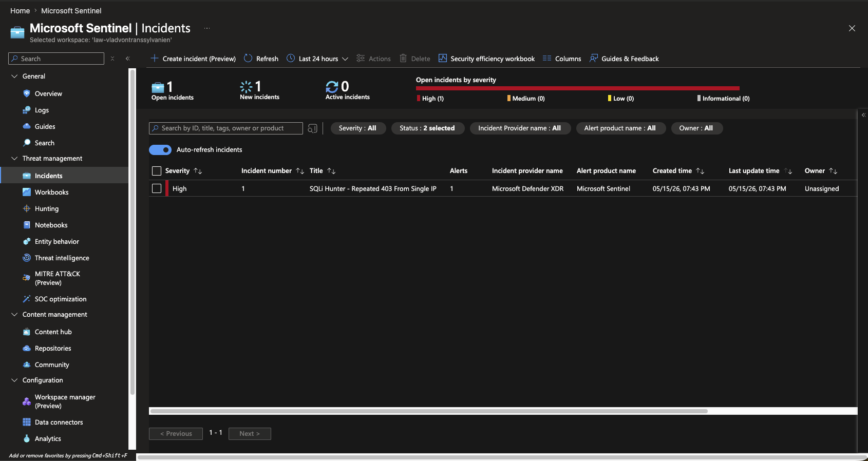This screenshot has width=868, height=461.
Task: Click the clock icon for time range
Action: pos(291,58)
